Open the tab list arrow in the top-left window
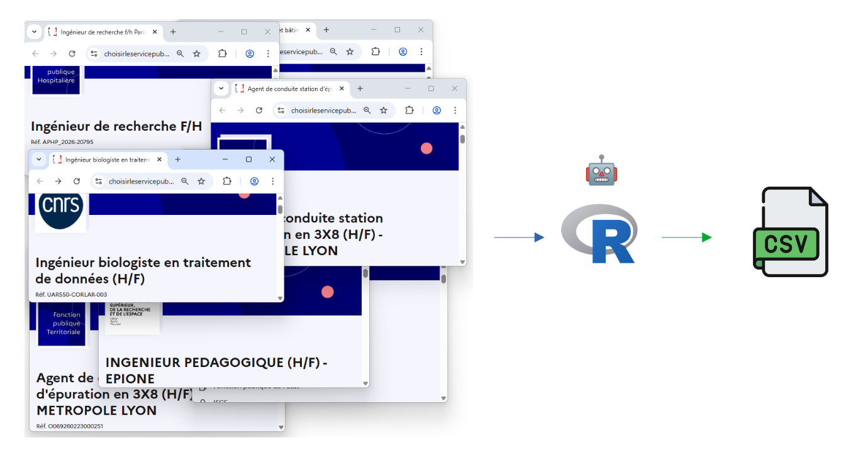 coord(33,31)
